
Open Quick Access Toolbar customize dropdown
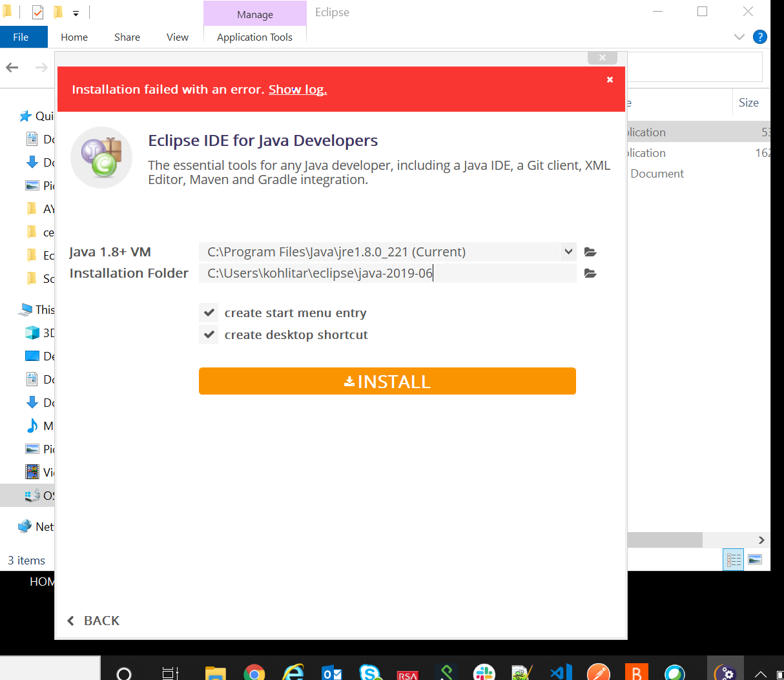[76, 13]
